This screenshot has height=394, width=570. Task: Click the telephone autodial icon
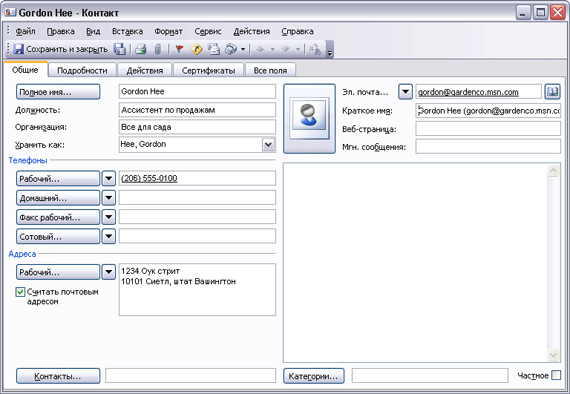coord(231,49)
